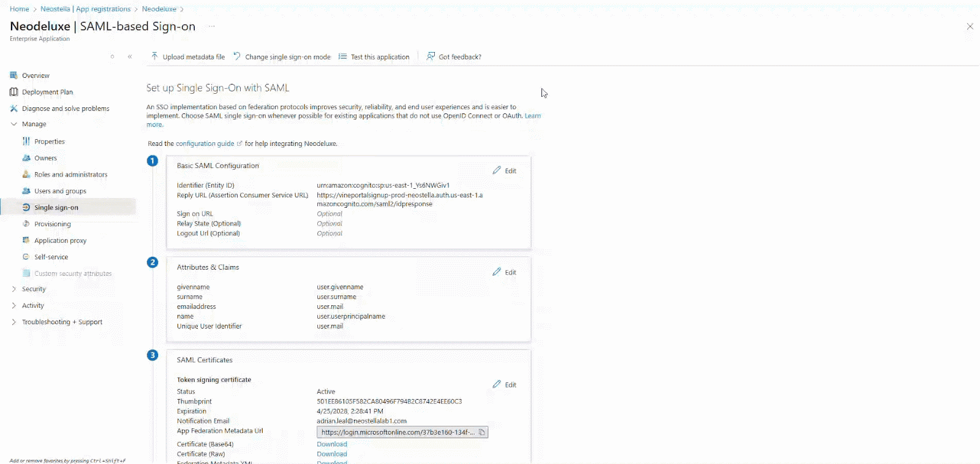Screen dimensions: 980x464
Task: Expand the Security section
Action: (x=13, y=289)
